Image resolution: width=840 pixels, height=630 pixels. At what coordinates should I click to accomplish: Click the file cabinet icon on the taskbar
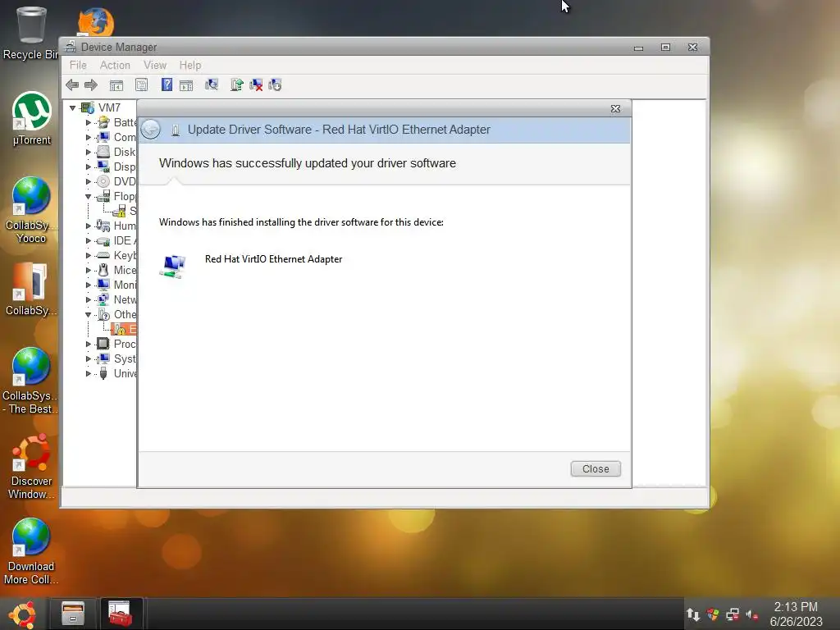click(73, 614)
